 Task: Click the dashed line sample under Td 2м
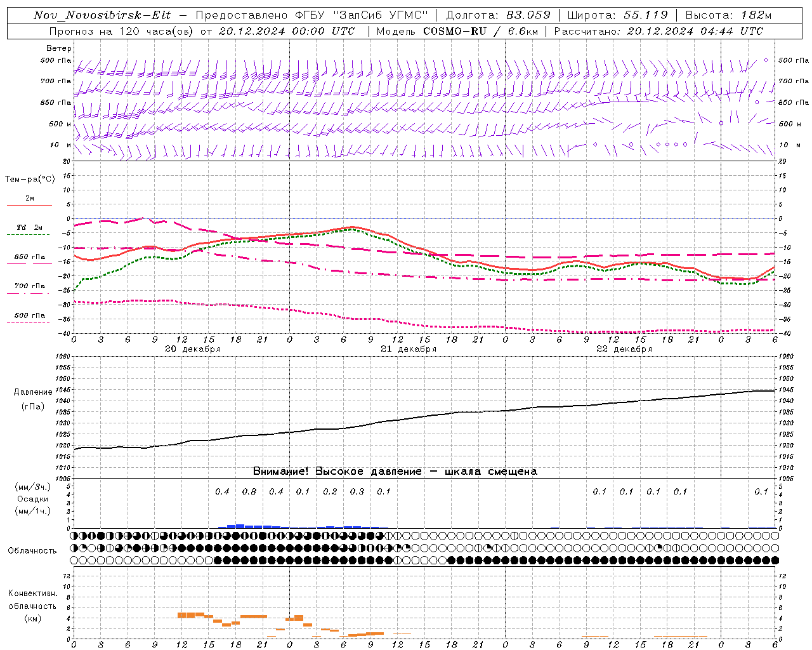tap(28, 234)
